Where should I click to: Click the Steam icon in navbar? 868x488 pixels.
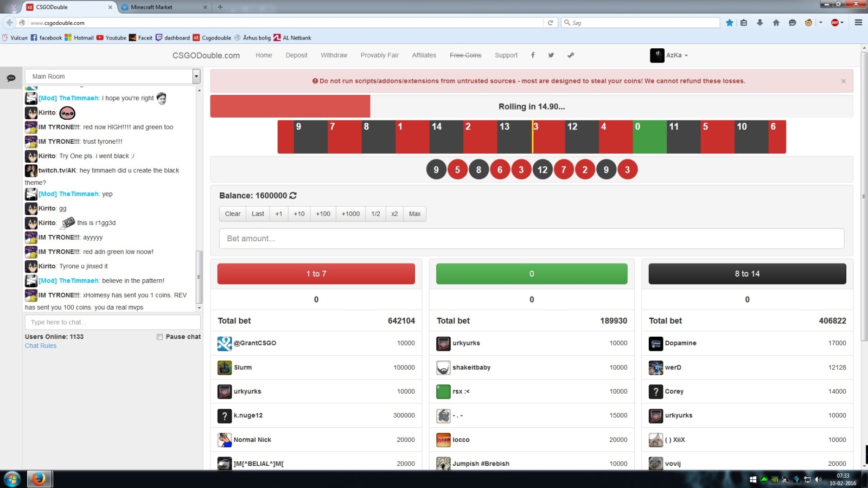(571, 55)
